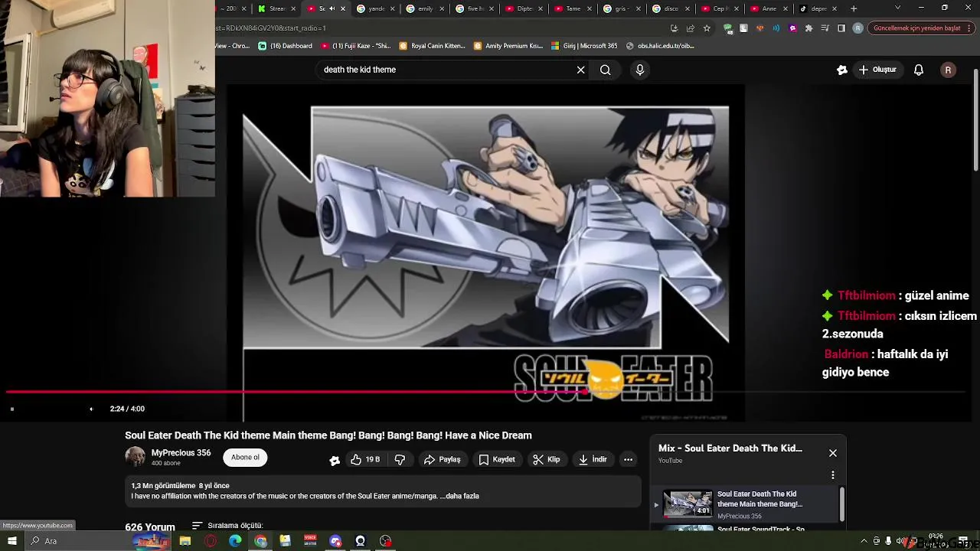Open Microsoft Edge from the taskbar
980x551 pixels.
[235, 541]
